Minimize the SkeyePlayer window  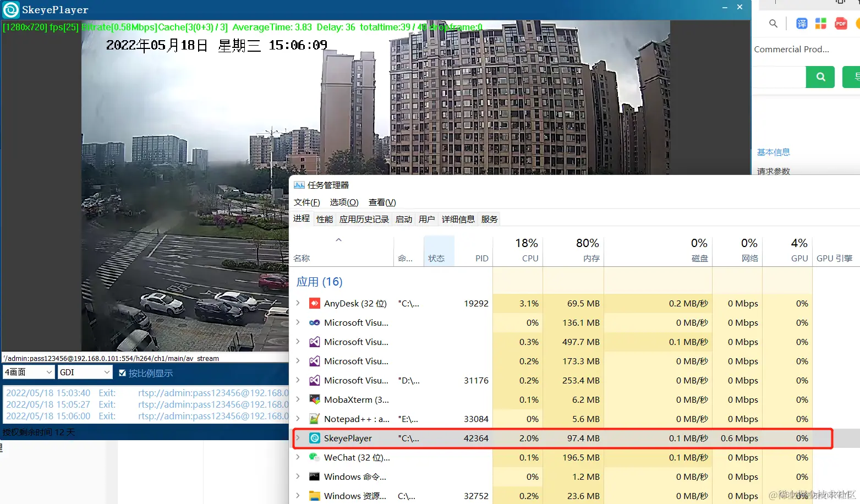click(x=725, y=7)
